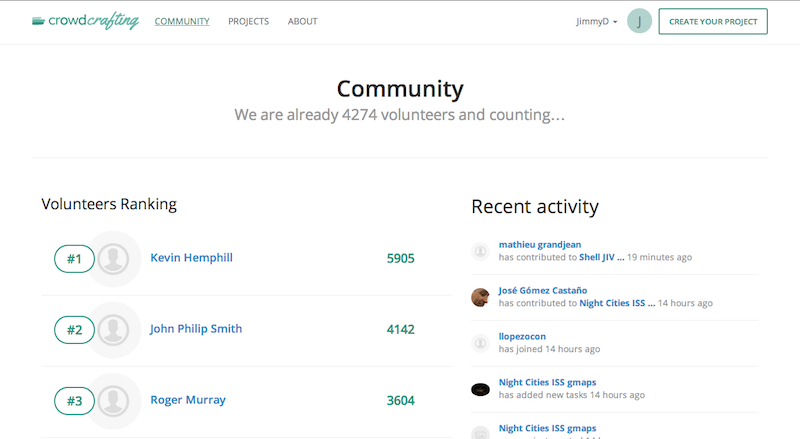Image resolution: width=800 pixels, height=439 pixels.
Task: Click John Philip Smith's avatar icon
Action: coord(113,330)
